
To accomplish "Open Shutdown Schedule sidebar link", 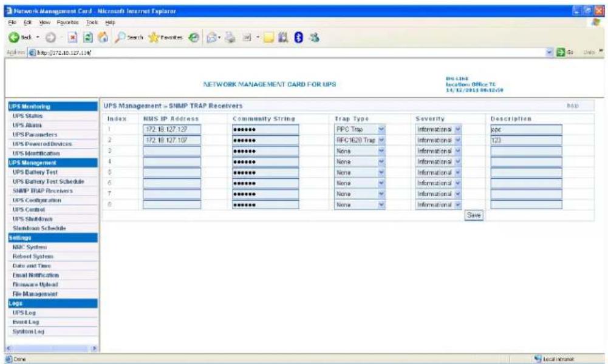I will click(x=39, y=228).
